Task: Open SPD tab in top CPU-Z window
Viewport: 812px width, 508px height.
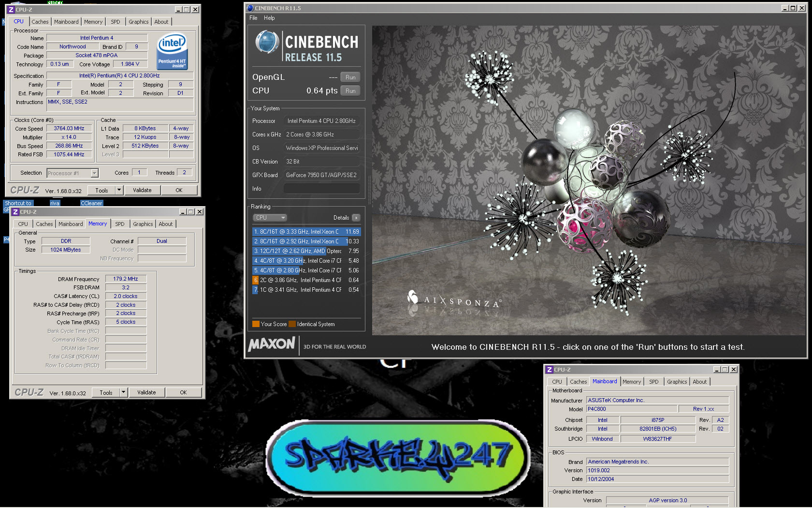Action: (115, 22)
